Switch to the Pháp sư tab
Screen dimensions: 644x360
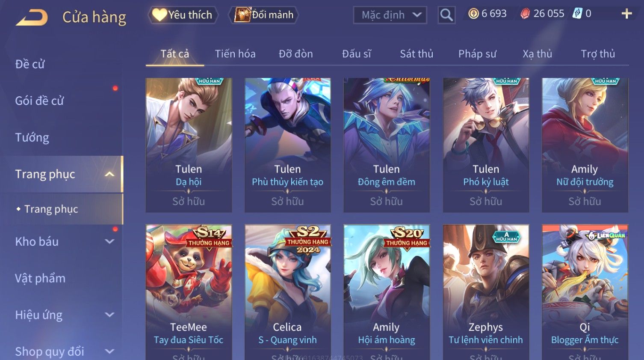477,54
